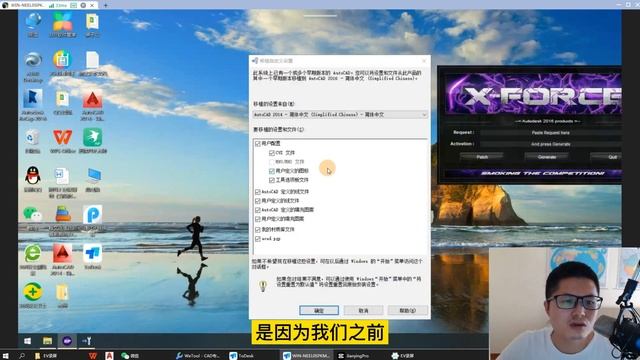Open the Autodesk Desktop swirl icon

tap(33, 60)
